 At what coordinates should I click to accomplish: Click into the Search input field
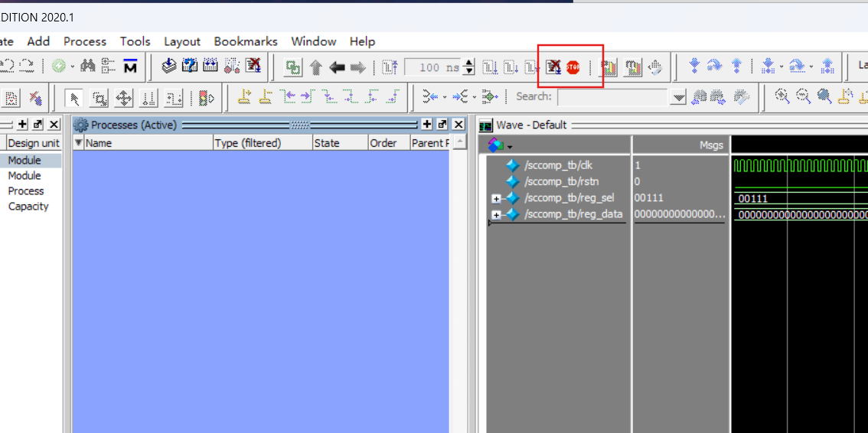[612, 97]
